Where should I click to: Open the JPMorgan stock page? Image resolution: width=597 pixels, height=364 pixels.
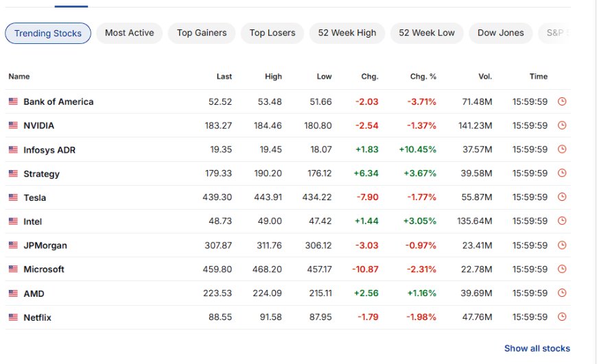click(x=45, y=245)
